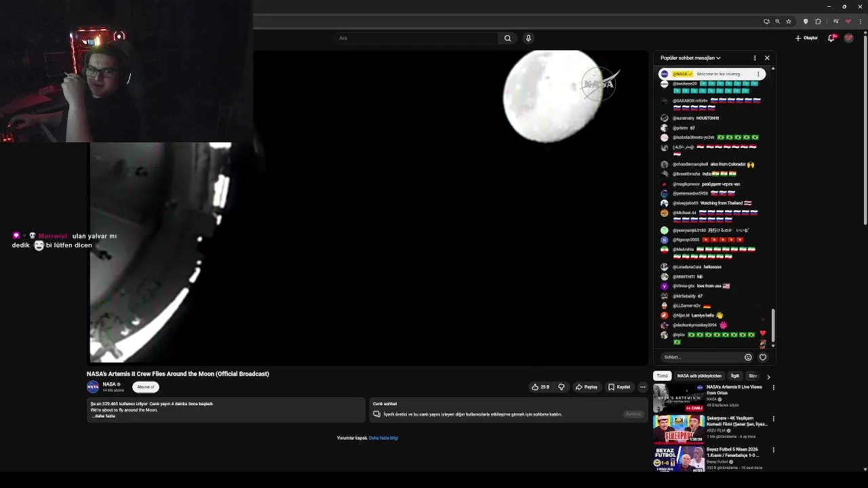Open the shield extension icon
The image size is (868, 488).
(806, 21)
